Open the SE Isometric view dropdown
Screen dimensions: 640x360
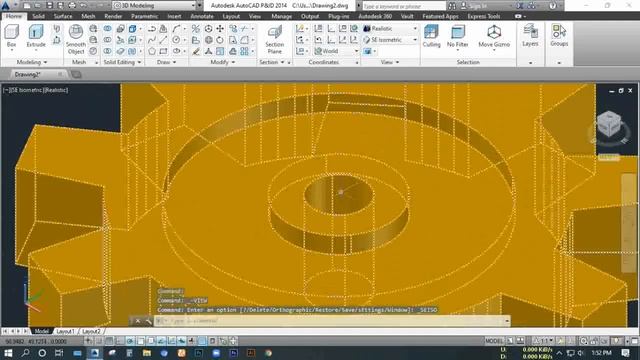390,40
